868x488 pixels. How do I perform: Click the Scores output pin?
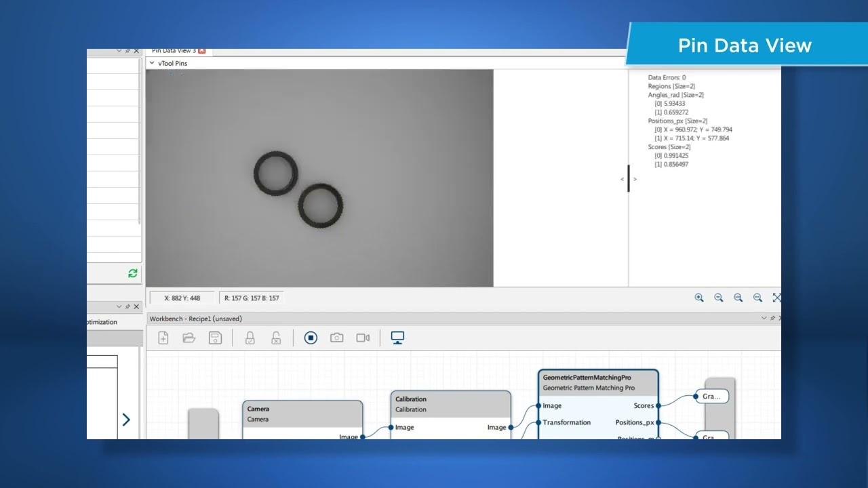658,406
